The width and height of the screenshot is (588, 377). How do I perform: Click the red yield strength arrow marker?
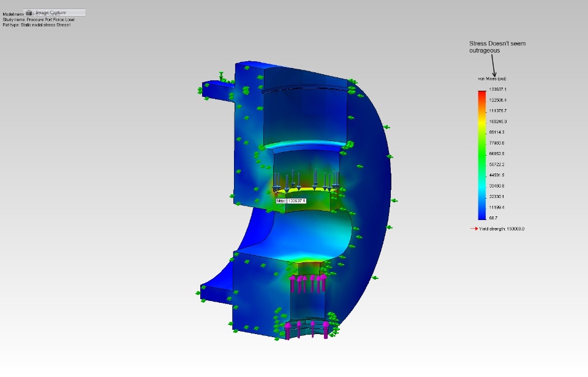point(474,228)
